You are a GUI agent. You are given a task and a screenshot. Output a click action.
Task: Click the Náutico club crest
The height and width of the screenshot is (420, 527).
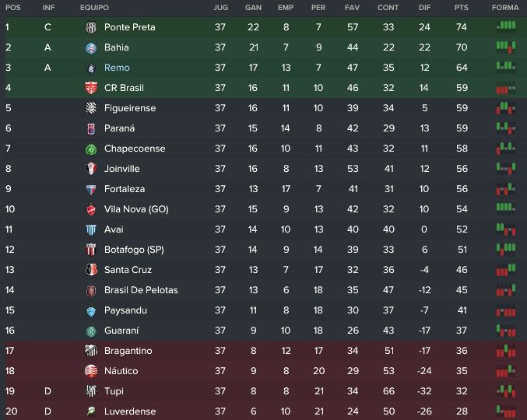tap(91, 371)
